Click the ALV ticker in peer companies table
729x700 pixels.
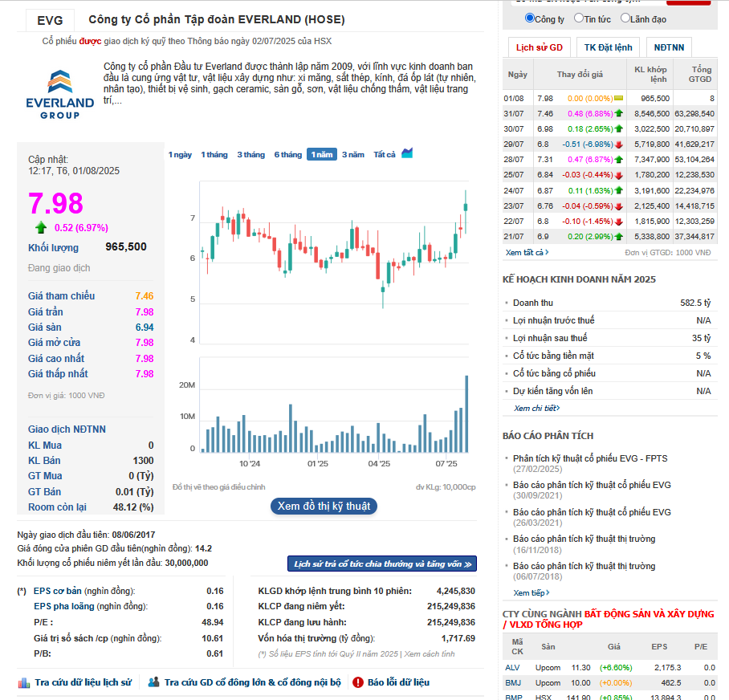click(x=512, y=668)
